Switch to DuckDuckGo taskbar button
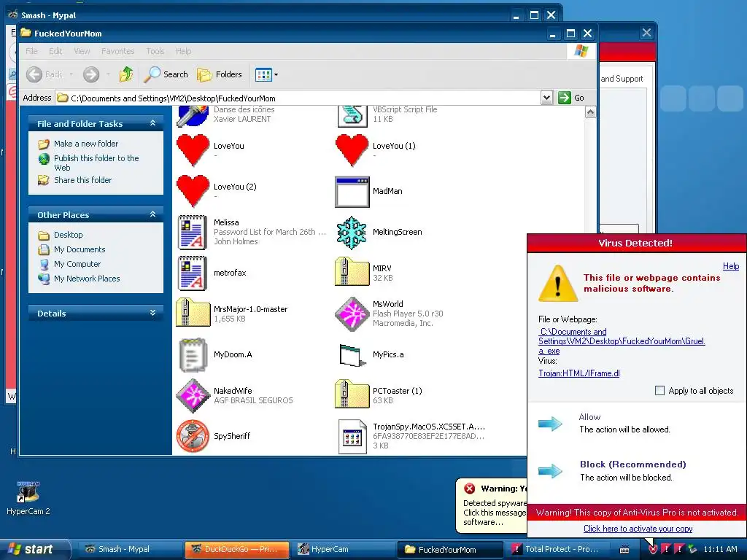The height and width of the screenshot is (560, 747). coord(236,550)
